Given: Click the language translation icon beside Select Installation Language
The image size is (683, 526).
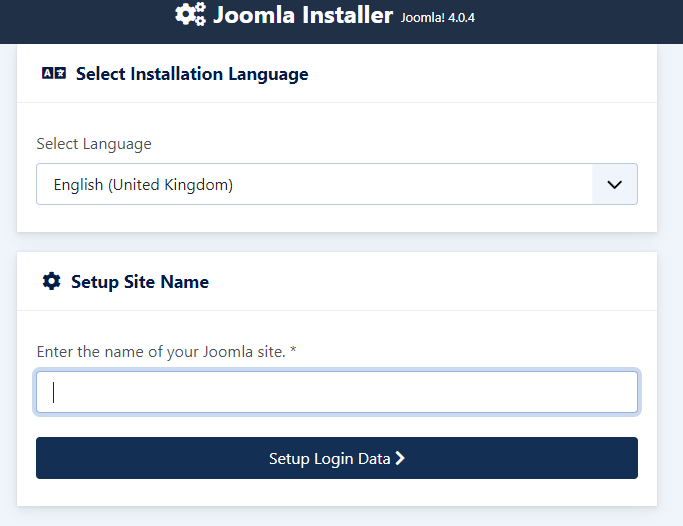Looking at the screenshot, I should click(x=54, y=73).
